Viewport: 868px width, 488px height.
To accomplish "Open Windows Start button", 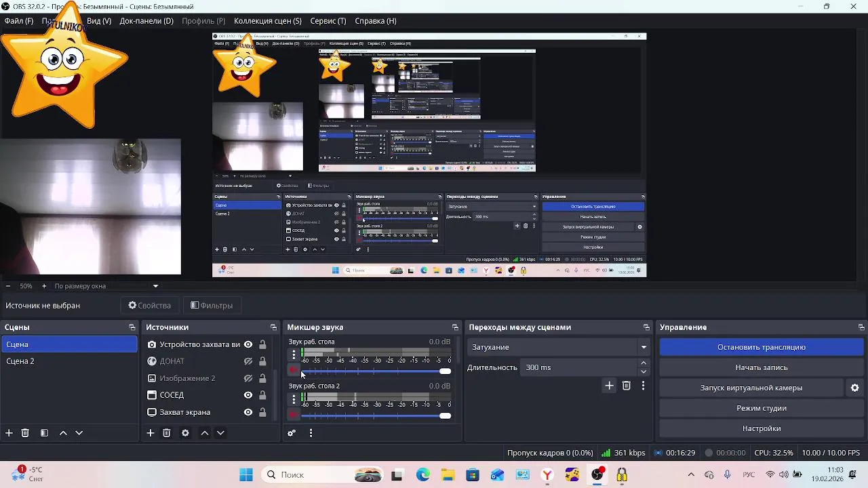I will 246,474.
